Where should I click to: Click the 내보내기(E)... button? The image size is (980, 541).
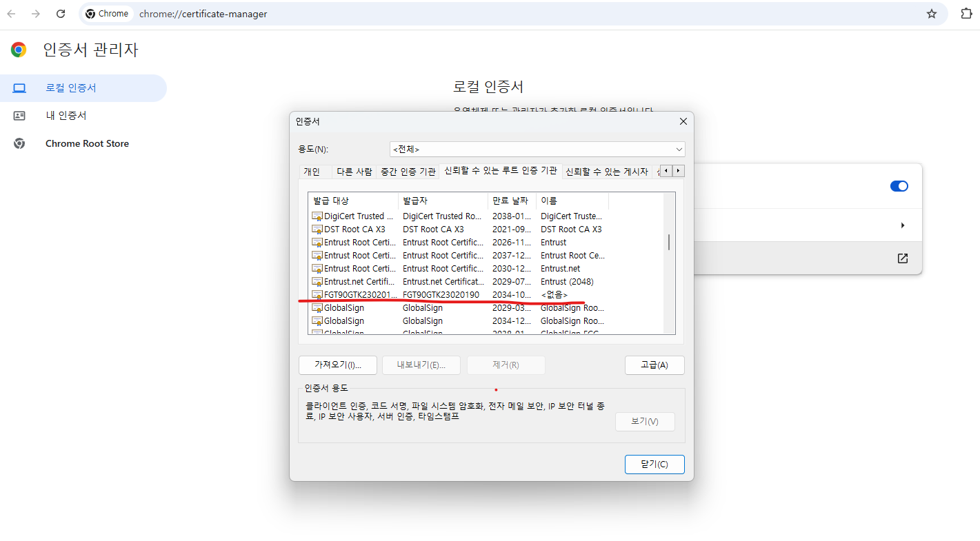[421, 365]
